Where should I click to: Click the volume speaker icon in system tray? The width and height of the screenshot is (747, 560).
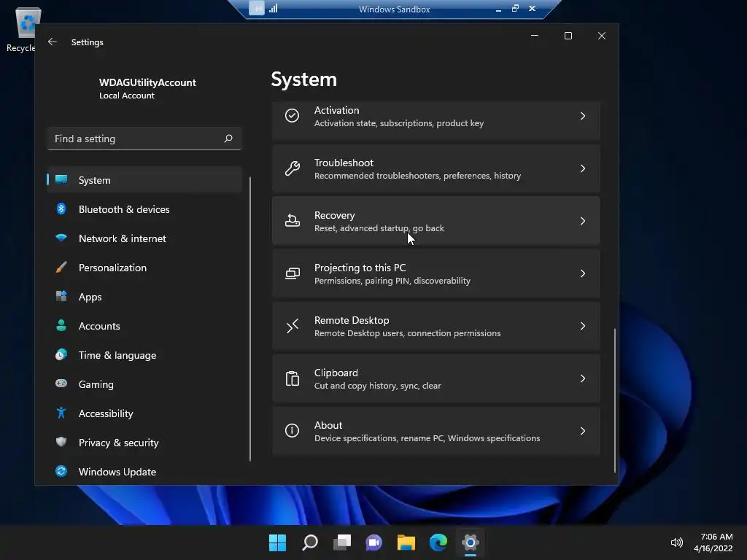676,542
